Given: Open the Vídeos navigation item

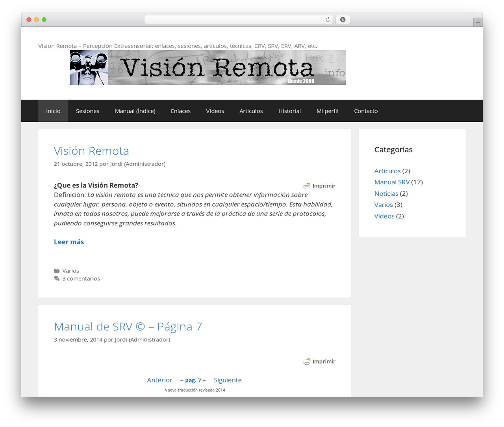Looking at the screenshot, I should [215, 111].
